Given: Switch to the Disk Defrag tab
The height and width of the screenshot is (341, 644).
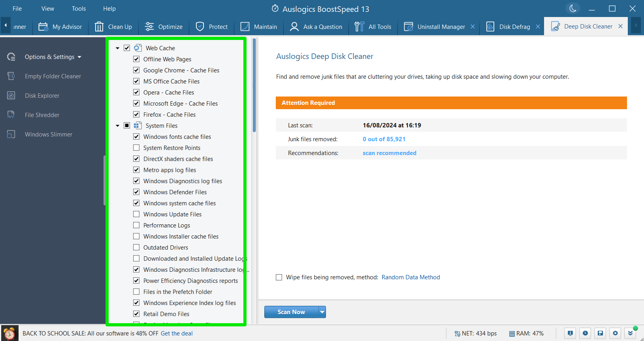Looking at the screenshot, I should [508, 27].
